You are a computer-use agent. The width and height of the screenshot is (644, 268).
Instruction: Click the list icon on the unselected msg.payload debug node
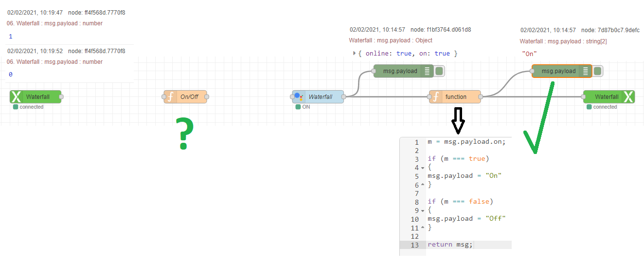pyautogui.click(x=427, y=71)
